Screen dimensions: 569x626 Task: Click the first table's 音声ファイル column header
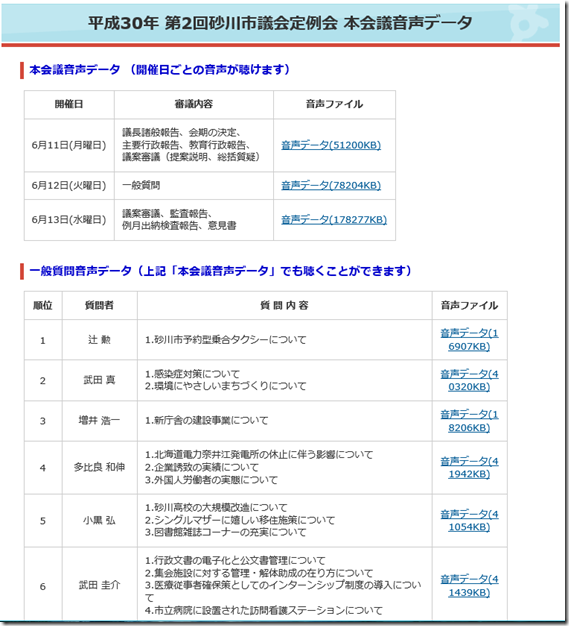(x=334, y=104)
